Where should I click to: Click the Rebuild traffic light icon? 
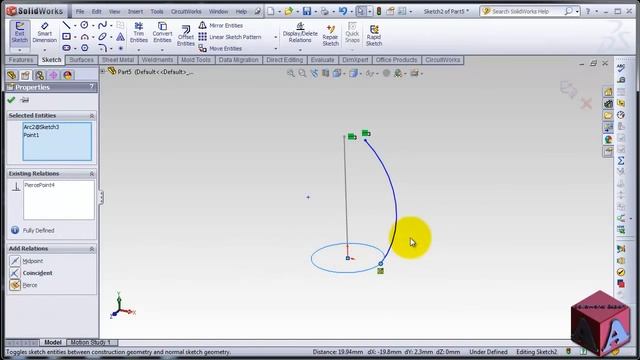point(379,11)
